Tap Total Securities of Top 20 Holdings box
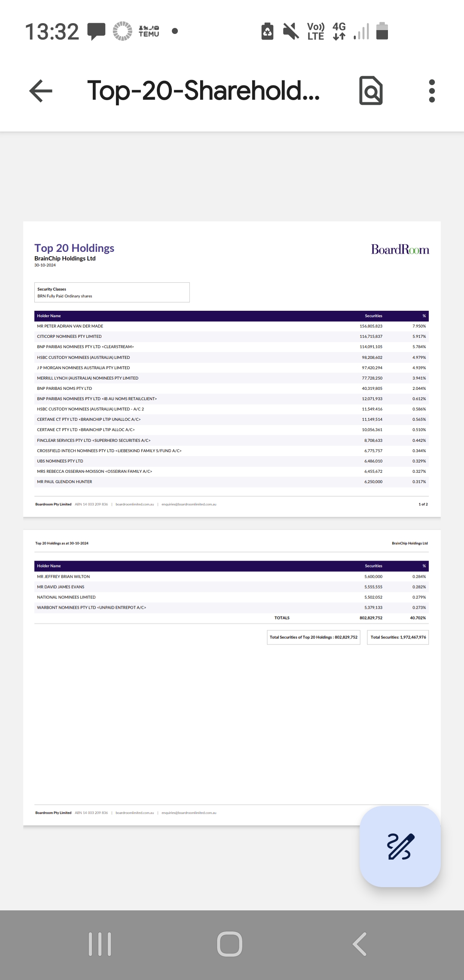Image resolution: width=464 pixels, height=980 pixels. click(314, 637)
